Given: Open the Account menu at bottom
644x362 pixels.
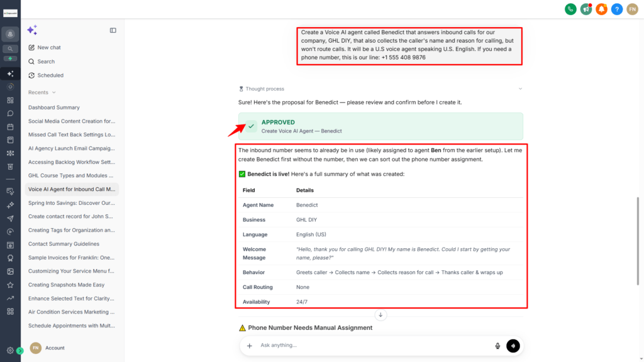Looking at the screenshot, I should (x=47, y=348).
